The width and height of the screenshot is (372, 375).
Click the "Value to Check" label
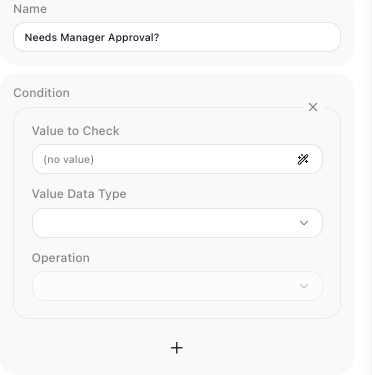click(76, 131)
